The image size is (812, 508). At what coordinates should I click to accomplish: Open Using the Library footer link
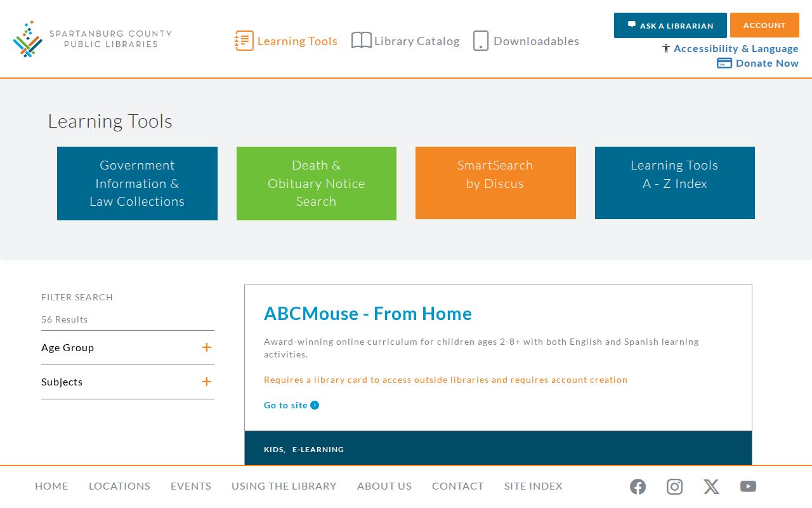point(284,486)
